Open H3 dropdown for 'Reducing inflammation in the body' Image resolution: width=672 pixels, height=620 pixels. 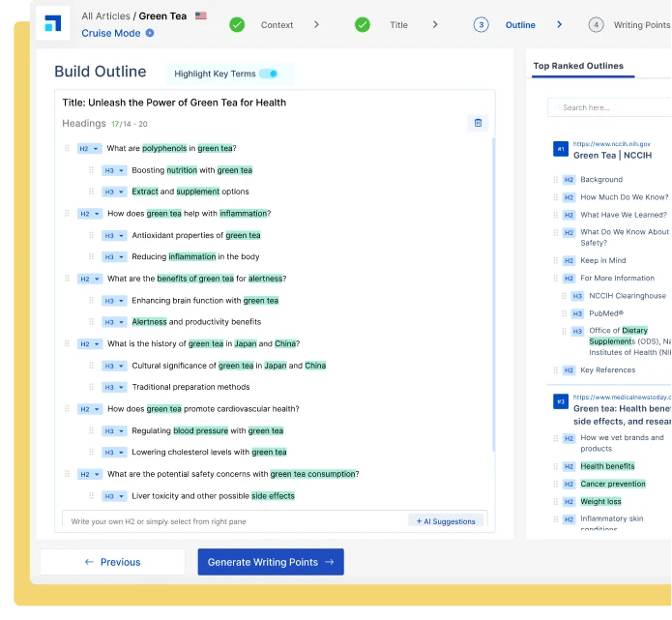click(114, 257)
